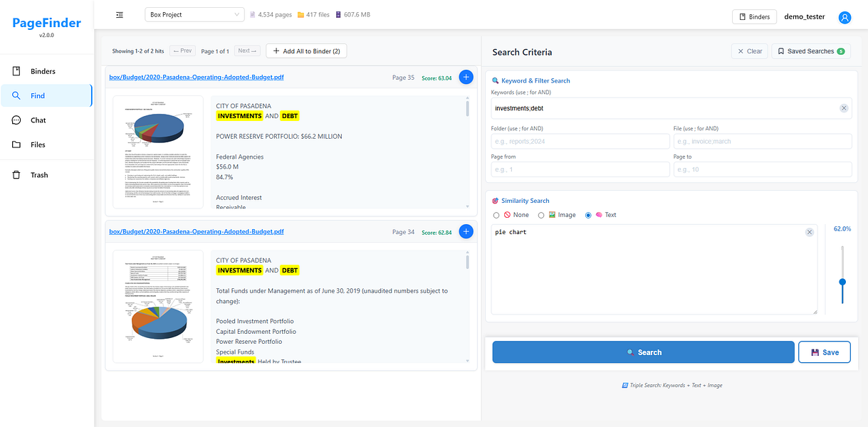Click the Page 34 result text scrollbar
868x427 pixels.
[468, 263]
